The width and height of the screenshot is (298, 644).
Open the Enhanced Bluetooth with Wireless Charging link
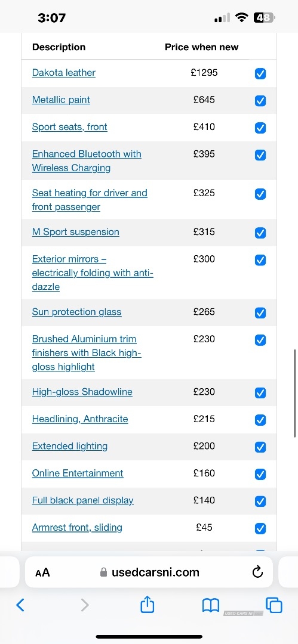coord(87,161)
